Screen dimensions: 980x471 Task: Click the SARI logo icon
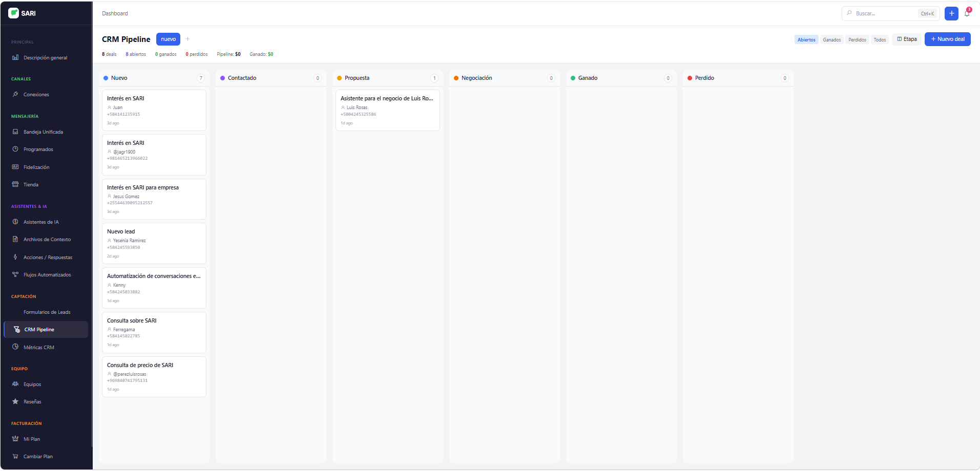[x=14, y=13]
